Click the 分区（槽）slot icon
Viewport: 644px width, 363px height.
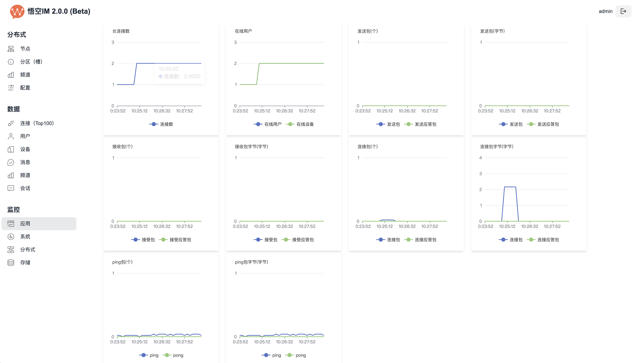(x=11, y=62)
